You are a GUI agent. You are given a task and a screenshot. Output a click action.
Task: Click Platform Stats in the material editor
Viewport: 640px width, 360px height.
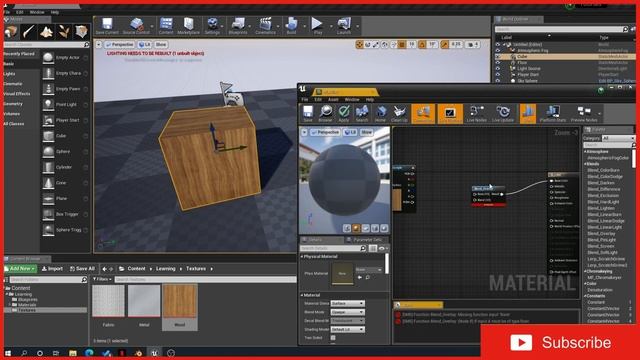pyautogui.click(x=553, y=113)
